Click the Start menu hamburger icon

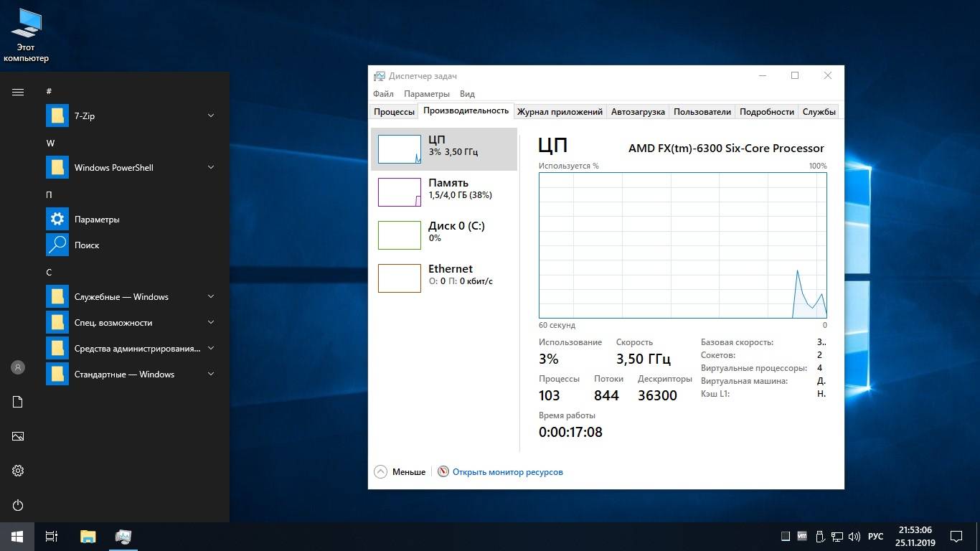pos(18,92)
